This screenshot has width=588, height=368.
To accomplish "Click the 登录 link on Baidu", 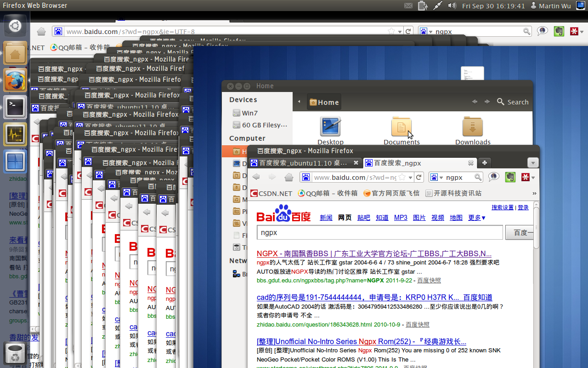I will [x=523, y=207].
